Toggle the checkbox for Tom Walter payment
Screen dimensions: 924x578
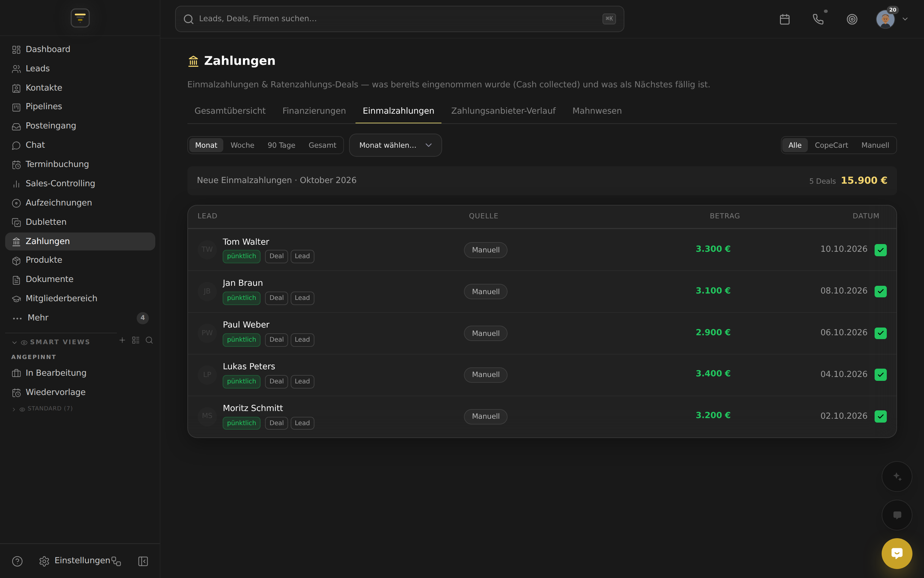(880, 250)
